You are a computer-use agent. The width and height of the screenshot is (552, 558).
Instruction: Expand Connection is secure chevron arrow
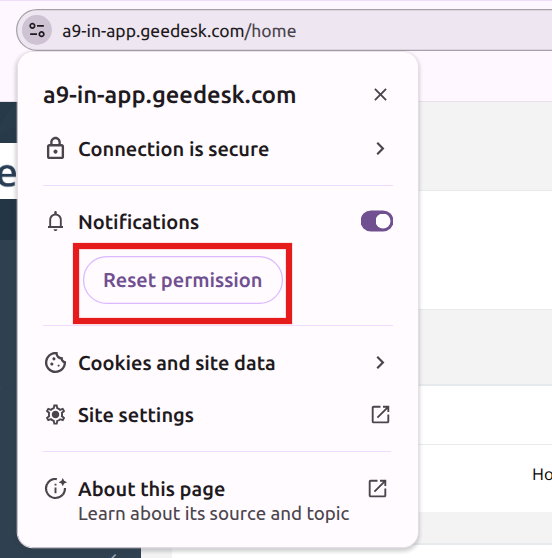pos(380,148)
